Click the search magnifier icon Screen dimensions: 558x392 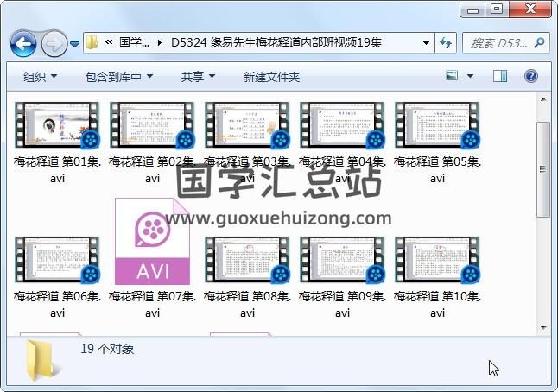(x=540, y=43)
